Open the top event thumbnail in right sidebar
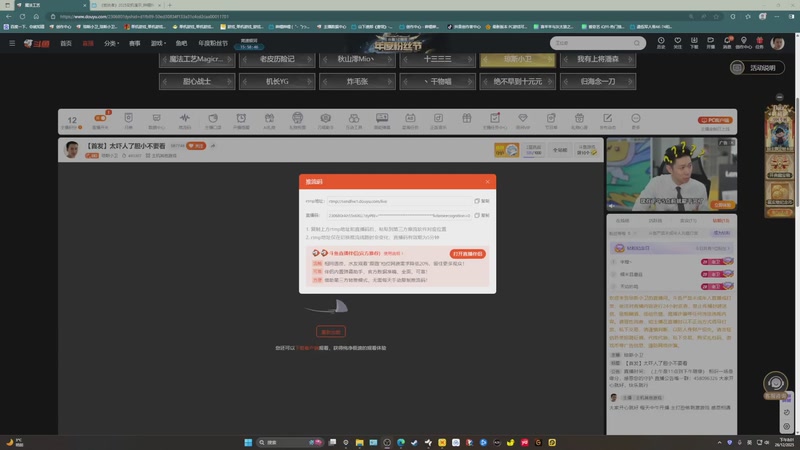 (x=779, y=128)
